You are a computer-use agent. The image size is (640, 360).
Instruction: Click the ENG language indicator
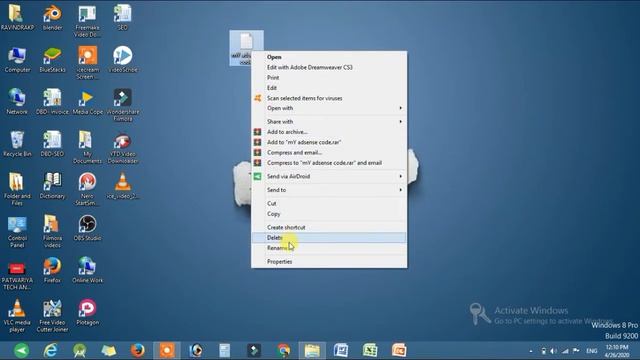tap(591, 351)
